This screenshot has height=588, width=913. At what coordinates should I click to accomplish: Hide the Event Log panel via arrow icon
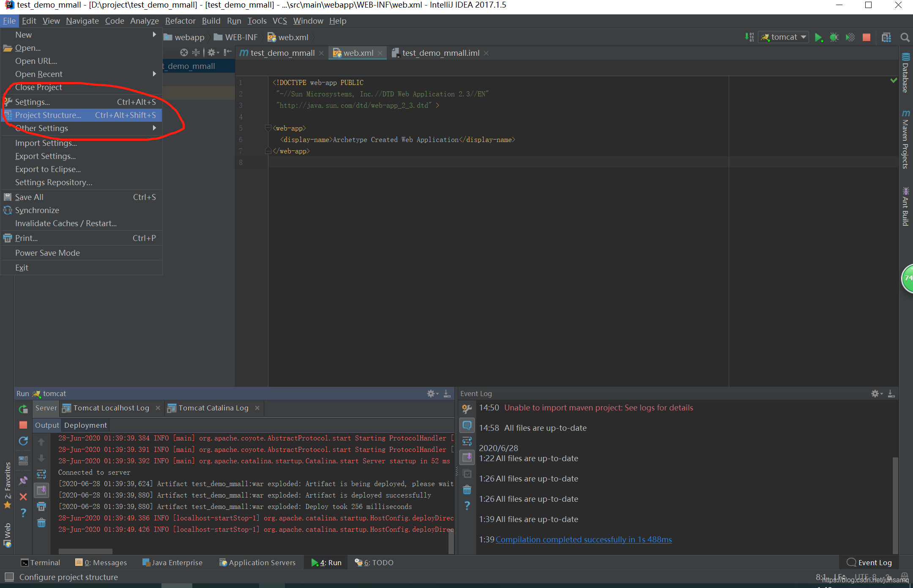pyautogui.click(x=891, y=394)
